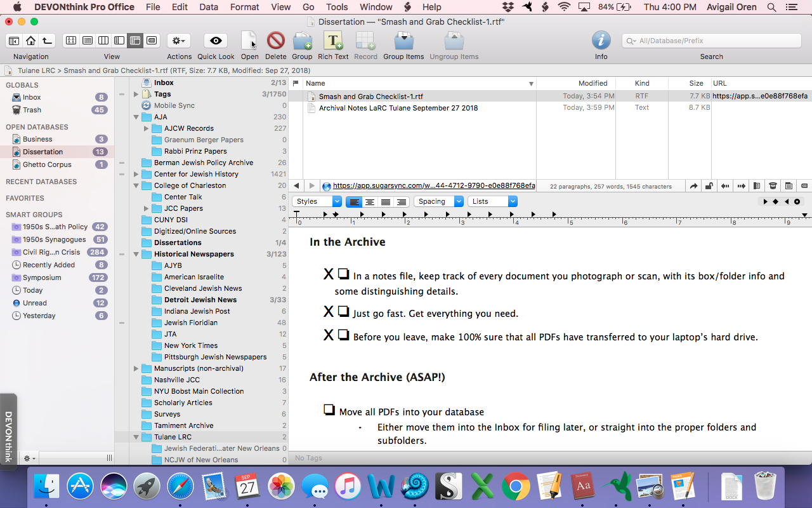The image size is (812, 508).
Task: Switch to list view
Action: point(87,41)
